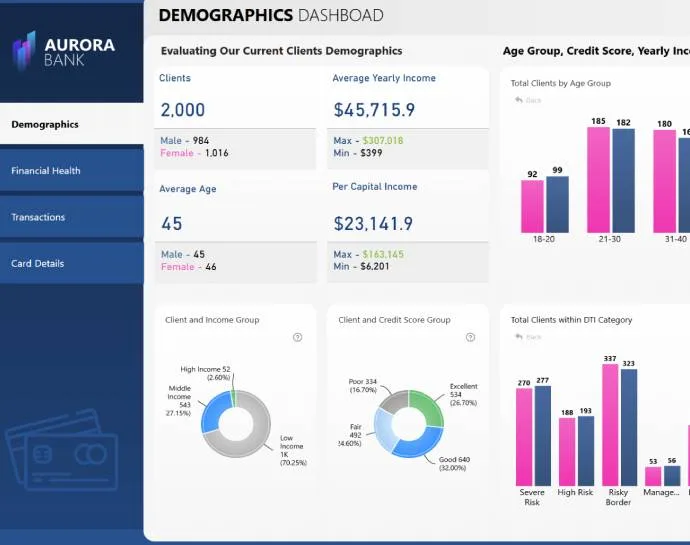The image size is (690, 545).
Task: Select blue Manageable bar labeled 56
Action: [672, 476]
